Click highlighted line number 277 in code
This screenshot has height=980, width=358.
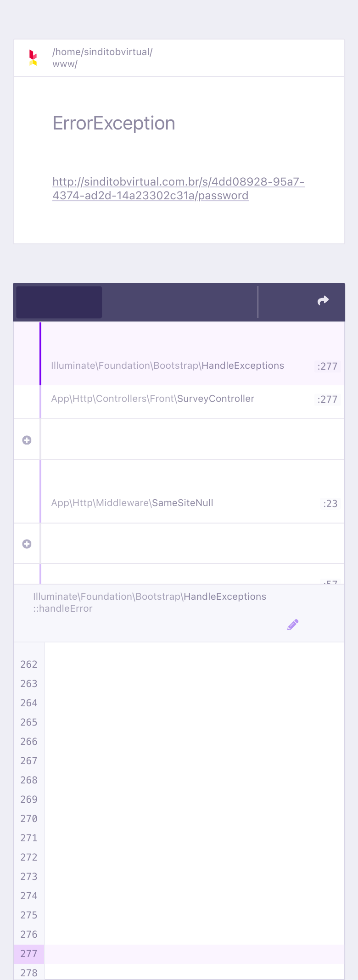(x=29, y=953)
